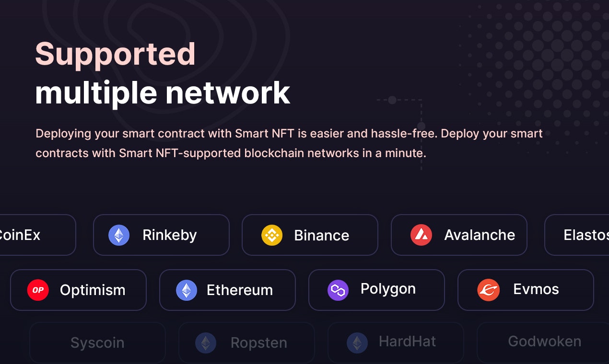Click the faded Ropsten Ethereum icon
Viewport: 609px width, 364px height.
tap(206, 343)
